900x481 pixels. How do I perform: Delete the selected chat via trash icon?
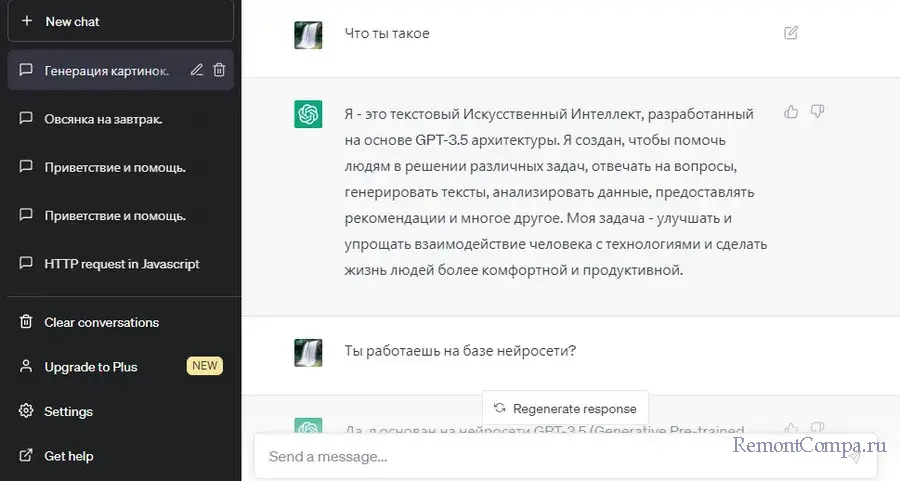(219, 70)
